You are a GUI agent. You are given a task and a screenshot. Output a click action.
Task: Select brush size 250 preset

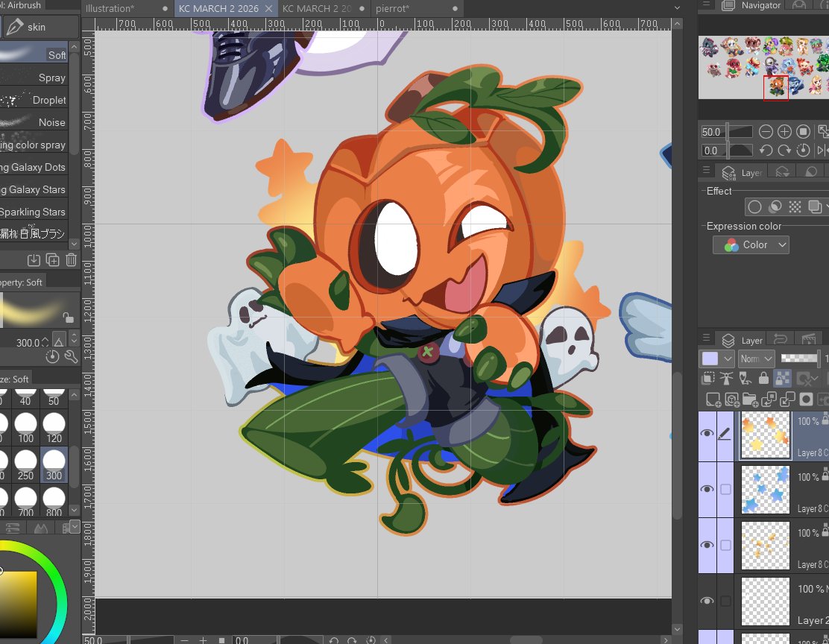pyautogui.click(x=25, y=465)
